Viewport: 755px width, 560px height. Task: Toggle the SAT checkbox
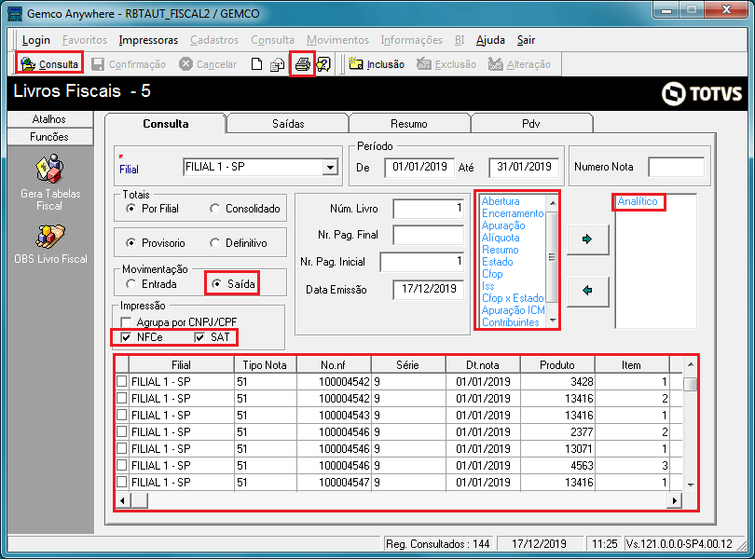(199, 337)
